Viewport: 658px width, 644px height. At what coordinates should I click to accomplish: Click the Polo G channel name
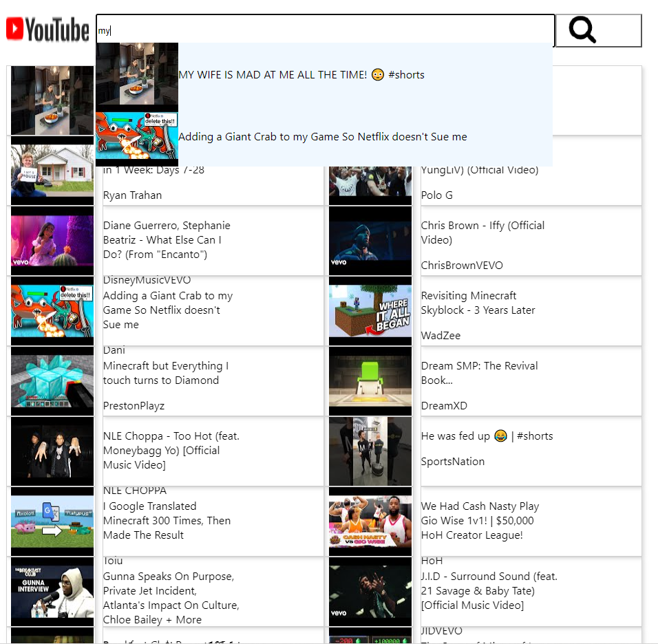click(437, 195)
